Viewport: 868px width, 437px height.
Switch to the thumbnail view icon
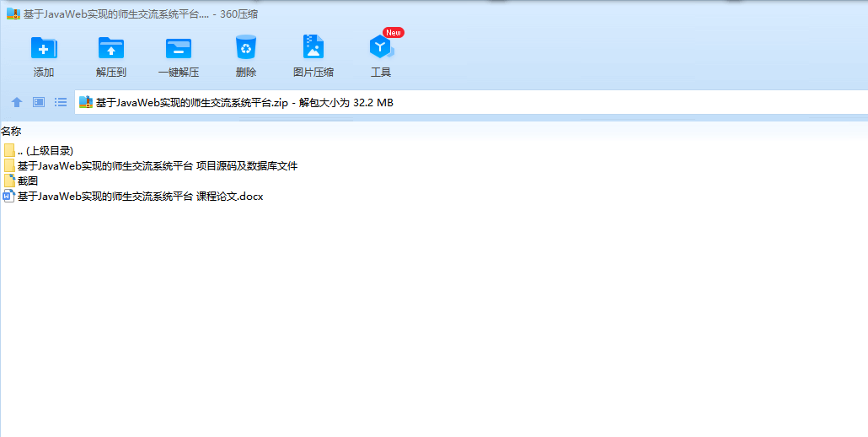click(39, 102)
